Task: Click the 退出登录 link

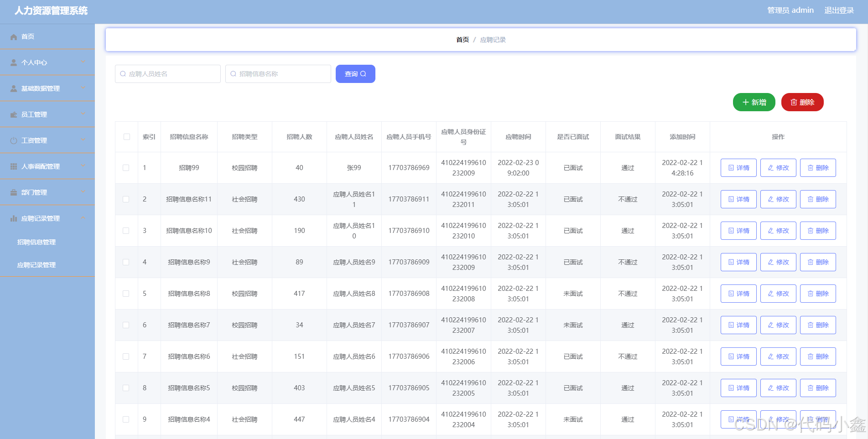Action: coord(839,10)
